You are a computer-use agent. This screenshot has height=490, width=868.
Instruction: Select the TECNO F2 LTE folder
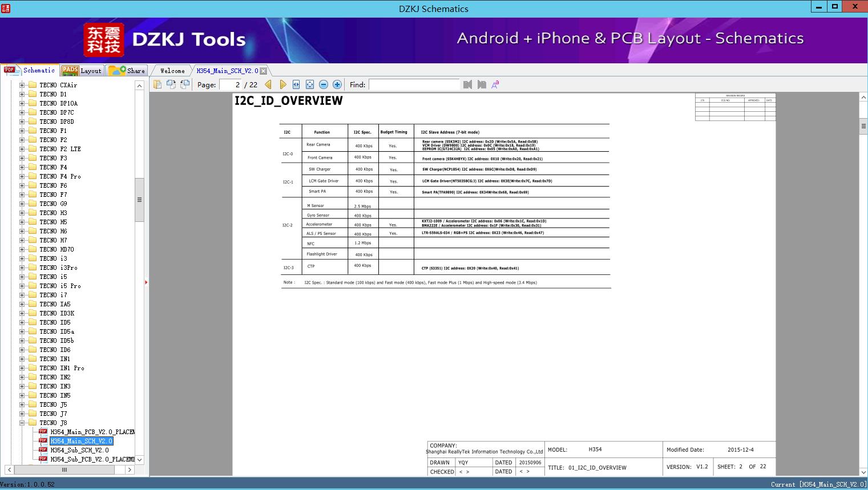[60, 149]
